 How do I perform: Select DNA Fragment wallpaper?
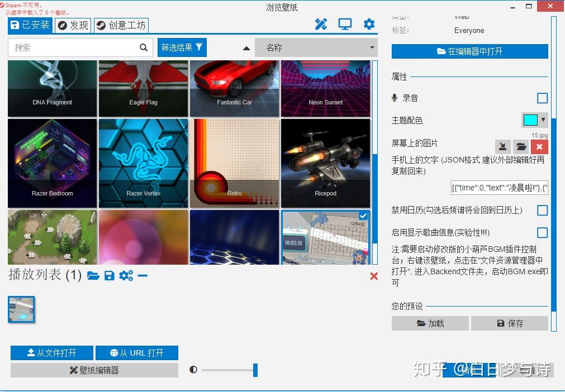(x=52, y=89)
